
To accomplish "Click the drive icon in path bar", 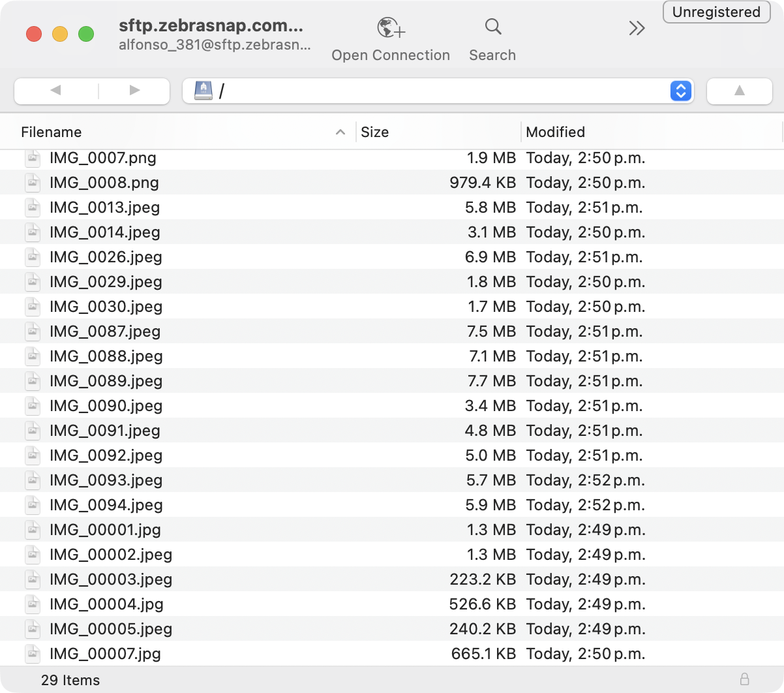I will tap(204, 91).
